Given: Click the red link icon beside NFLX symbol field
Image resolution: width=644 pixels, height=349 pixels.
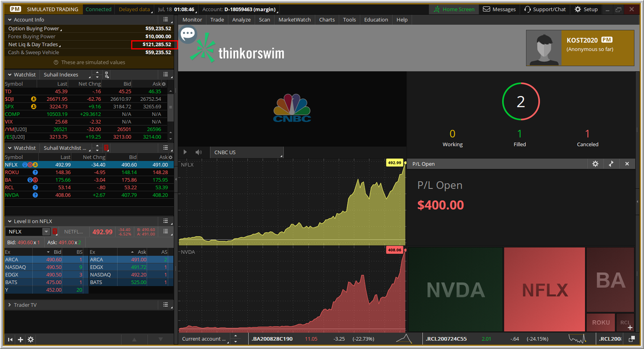Looking at the screenshot, I should (55, 232).
